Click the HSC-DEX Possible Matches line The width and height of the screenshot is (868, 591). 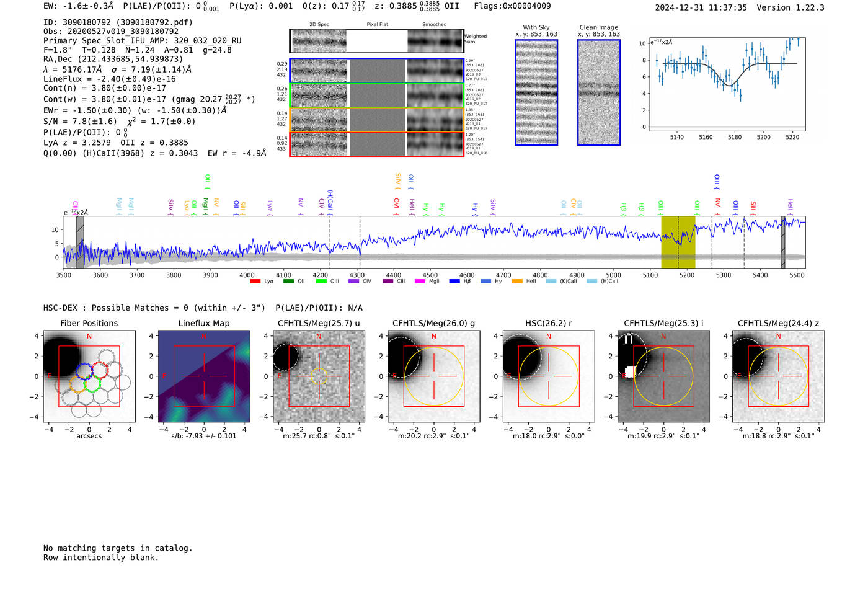203,308
